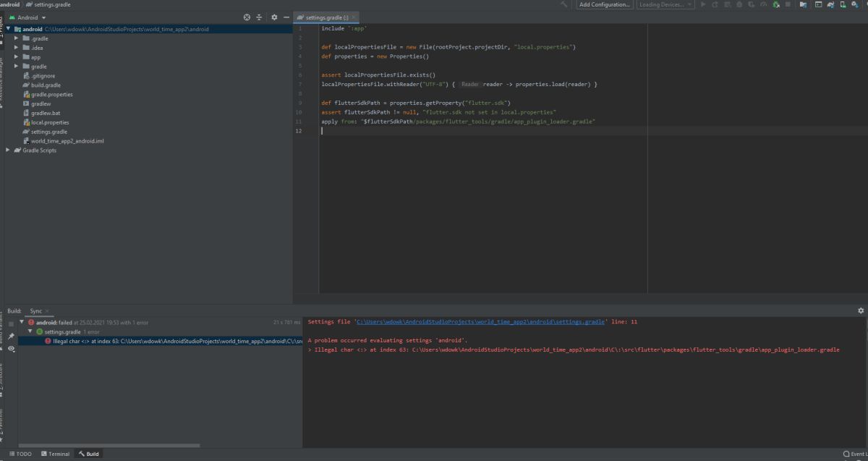The width and height of the screenshot is (868, 461).
Task: Close the settings.gradle editor tab
Action: (354, 17)
